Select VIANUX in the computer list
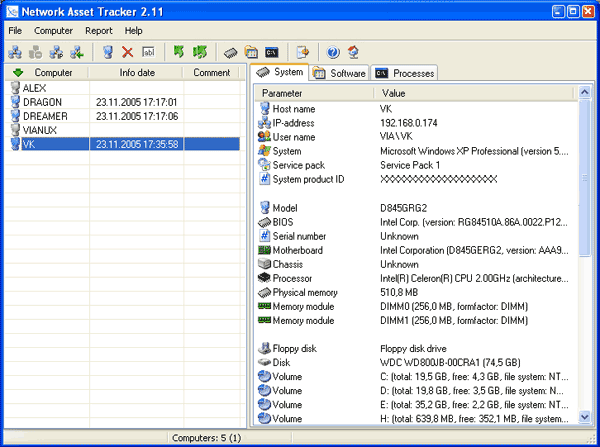600x447 pixels. click(x=40, y=130)
